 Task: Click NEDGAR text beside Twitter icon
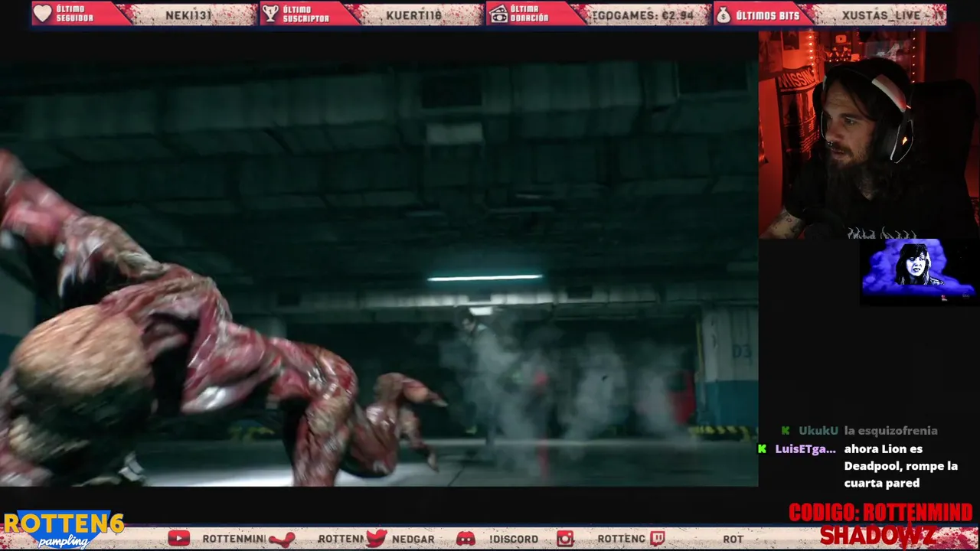(413, 539)
